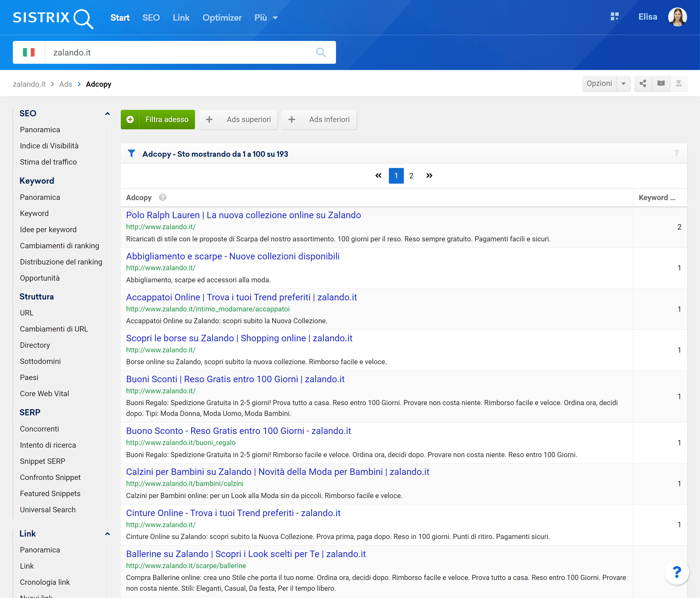This screenshot has height=598, width=700.
Task: Open Stima del traffico in sidebar
Action: (x=48, y=162)
